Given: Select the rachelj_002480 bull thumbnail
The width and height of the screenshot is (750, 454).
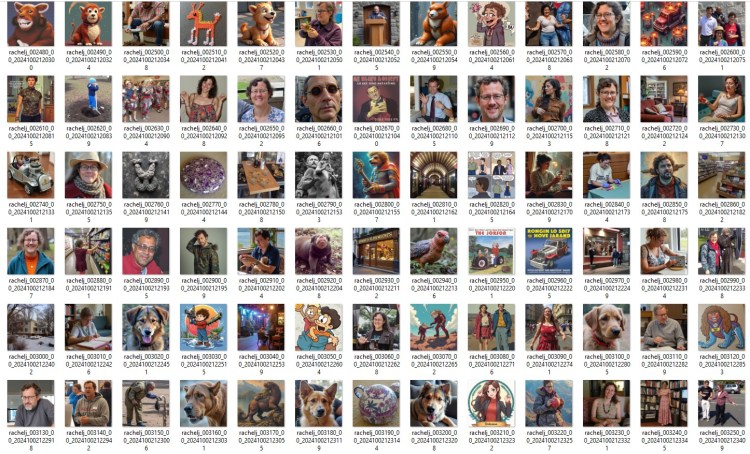Looking at the screenshot, I should pyautogui.click(x=30, y=24).
